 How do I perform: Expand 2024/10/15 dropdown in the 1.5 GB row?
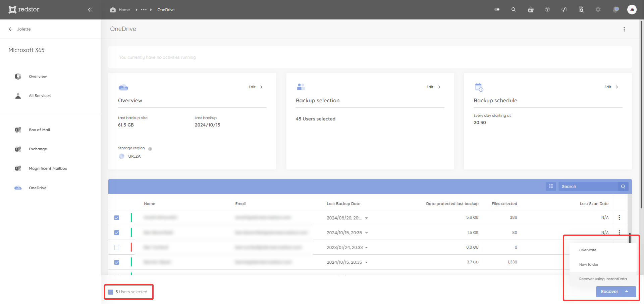point(366,233)
